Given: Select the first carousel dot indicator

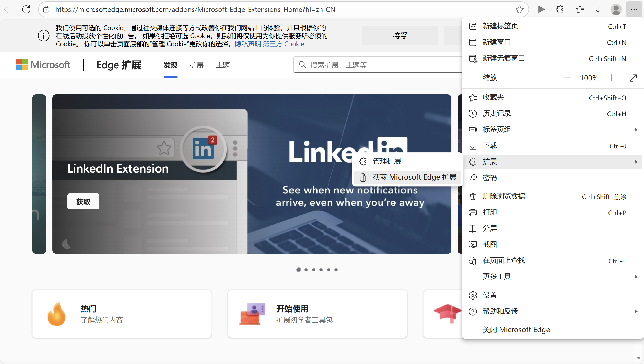Looking at the screenshot, I should [x=299, y=270].
